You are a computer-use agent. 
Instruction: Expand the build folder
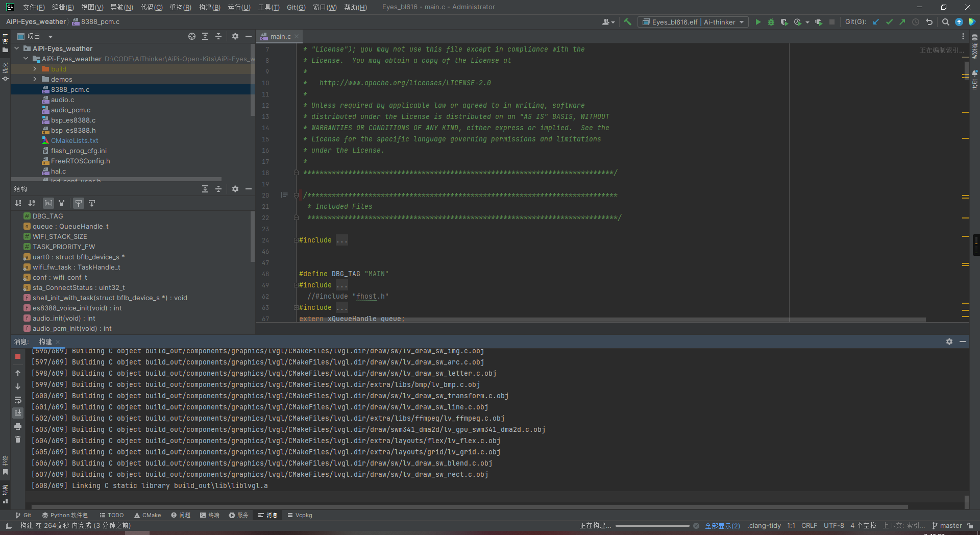point(35,69)
